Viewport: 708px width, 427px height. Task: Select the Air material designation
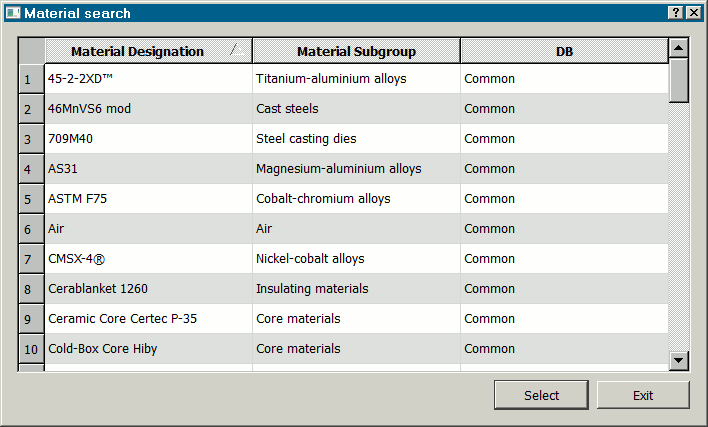click(57, 229)
